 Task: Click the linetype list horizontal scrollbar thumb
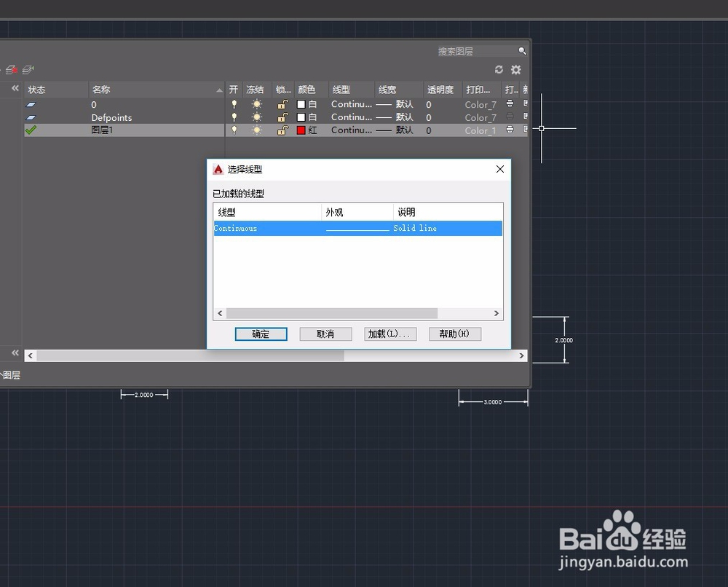(x=332, y=313)
